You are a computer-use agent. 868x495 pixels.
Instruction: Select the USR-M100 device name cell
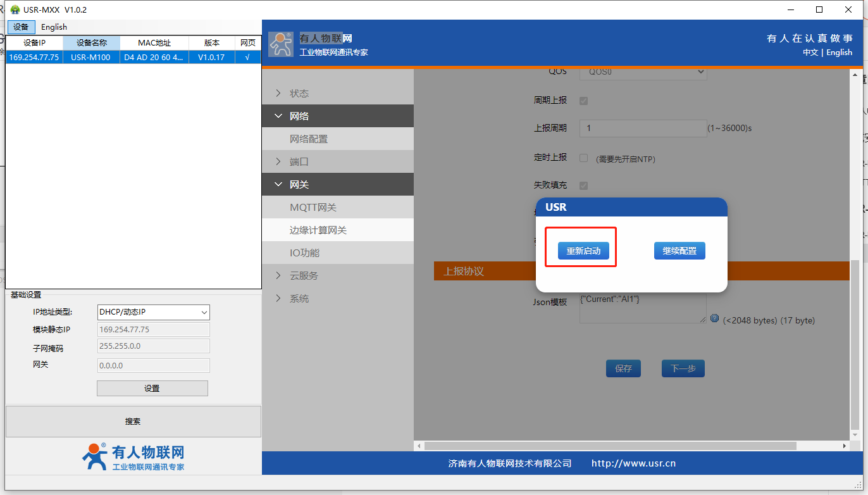pos(91,57)
